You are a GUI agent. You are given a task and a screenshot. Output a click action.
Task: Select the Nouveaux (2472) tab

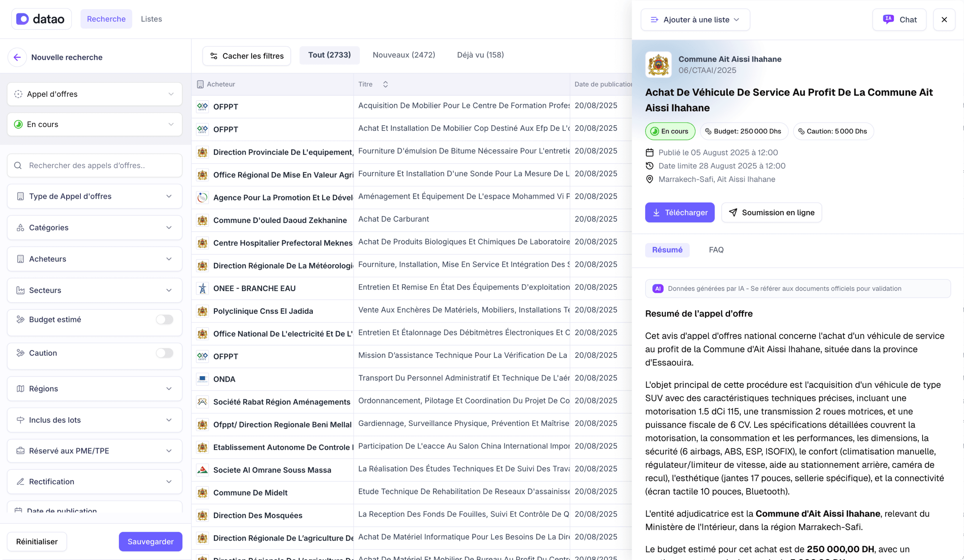[404, 55]
